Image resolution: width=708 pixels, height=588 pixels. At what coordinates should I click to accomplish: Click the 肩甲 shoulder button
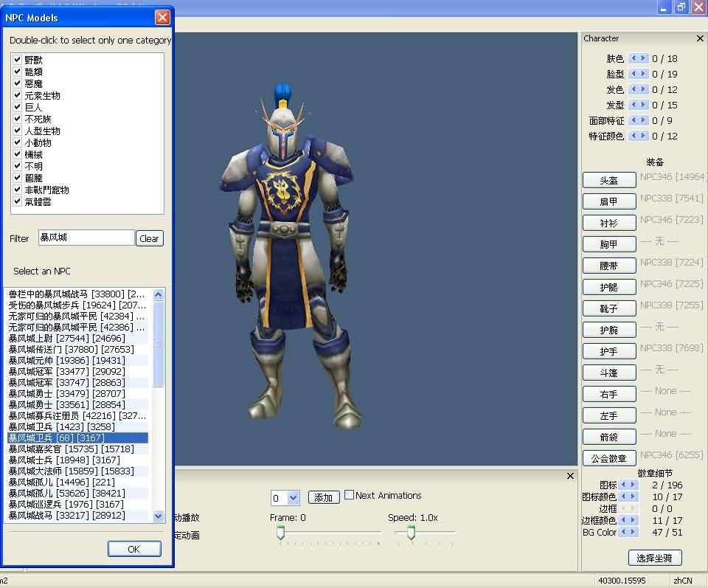tap(609, 201)
